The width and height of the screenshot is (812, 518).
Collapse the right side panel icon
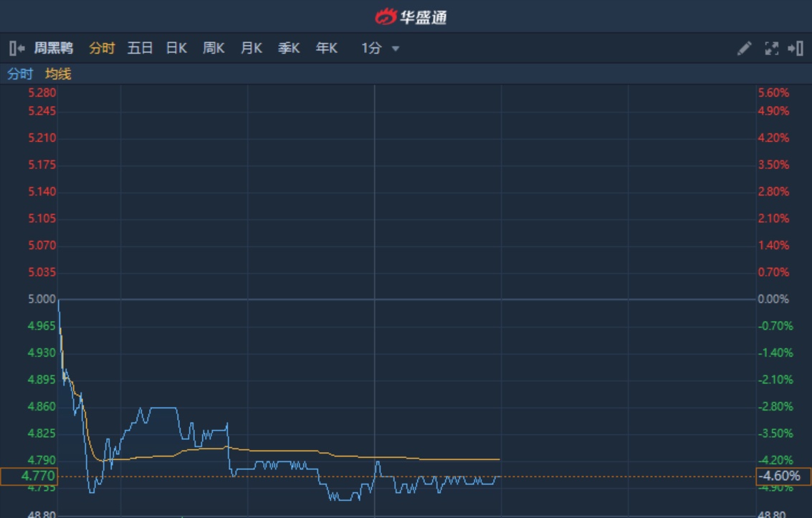coord(796,49)
